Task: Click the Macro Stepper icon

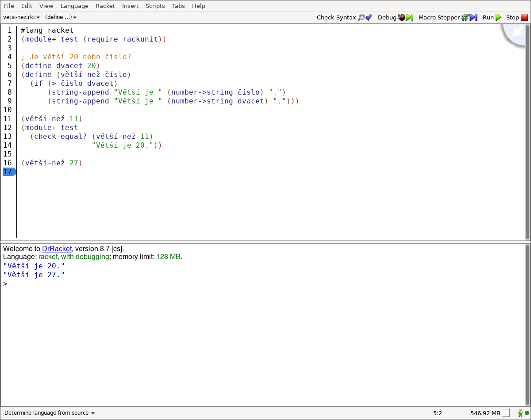Action: click(469, 17)
